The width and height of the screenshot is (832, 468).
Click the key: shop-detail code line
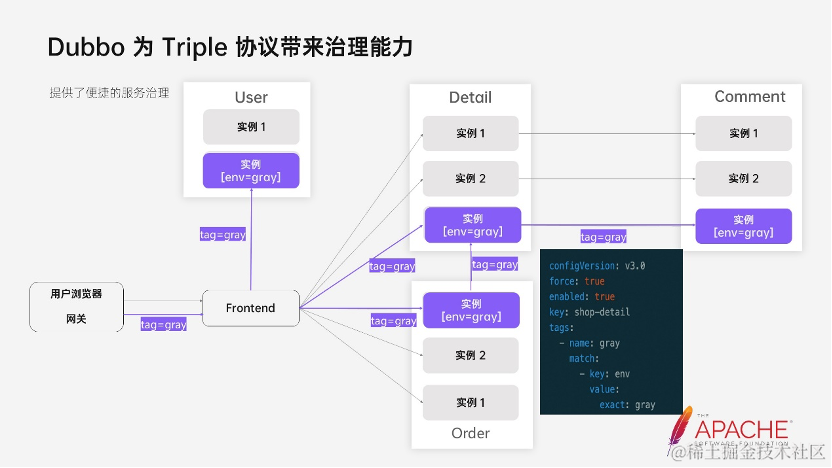click(x=590, y=312)
